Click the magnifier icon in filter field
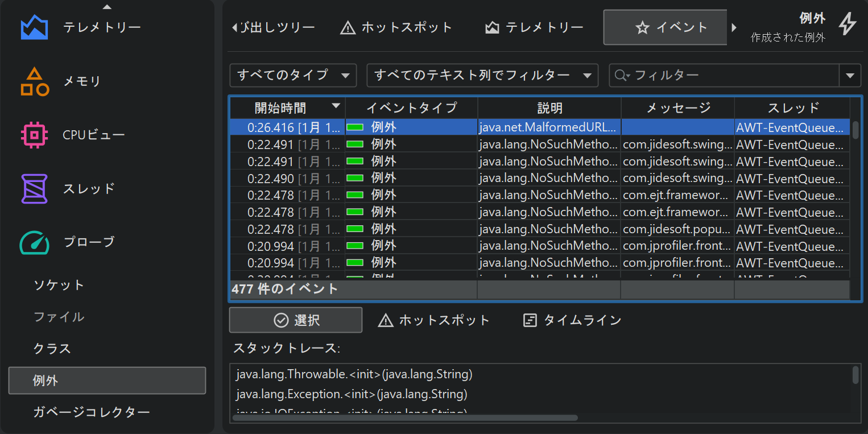Image resolution: width=868 pixels, height=434 pixels. [621, 76]
